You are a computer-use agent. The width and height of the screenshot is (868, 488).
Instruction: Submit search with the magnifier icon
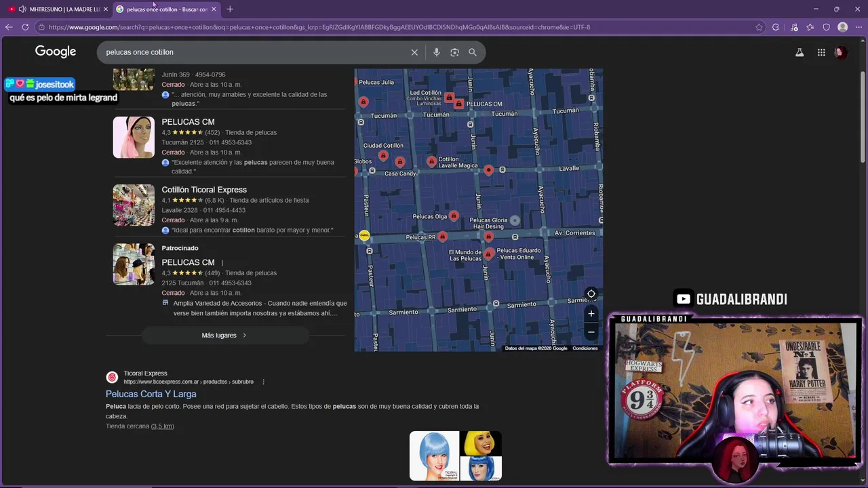click(473, 52)
